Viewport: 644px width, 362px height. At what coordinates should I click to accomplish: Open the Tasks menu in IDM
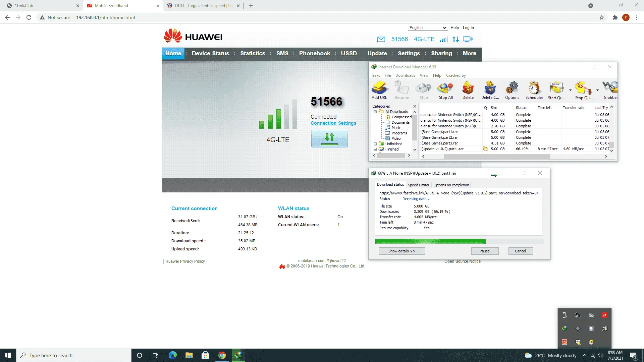pyautogui.click(x=375, y=75)
